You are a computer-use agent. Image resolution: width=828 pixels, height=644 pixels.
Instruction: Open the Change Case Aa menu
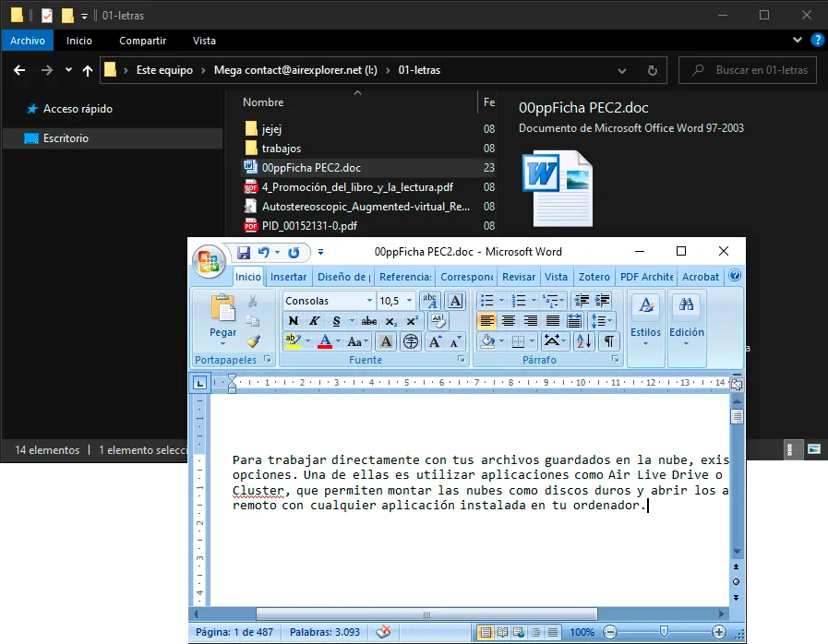[357, 341]
